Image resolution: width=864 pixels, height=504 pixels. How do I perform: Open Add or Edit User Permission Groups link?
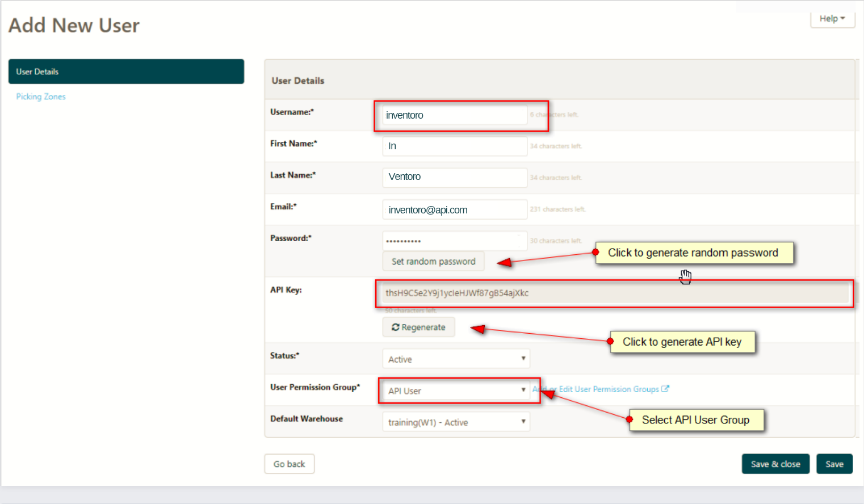coord(596,389)
